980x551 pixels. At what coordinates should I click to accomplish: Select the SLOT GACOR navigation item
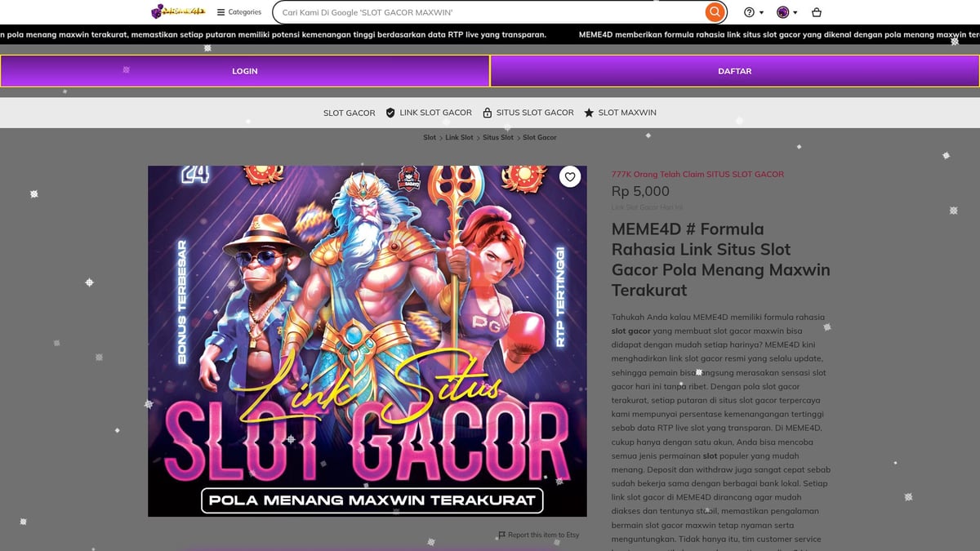(x=349, y=113)
